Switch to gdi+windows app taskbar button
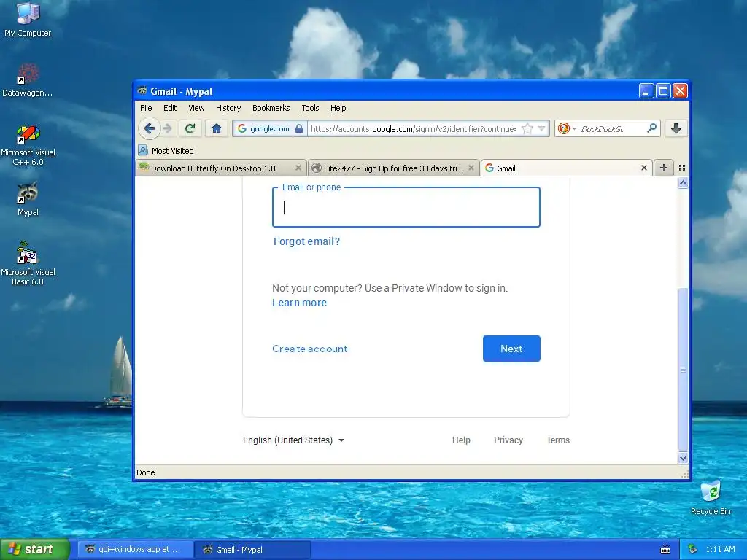 click(x=135, y=550)
